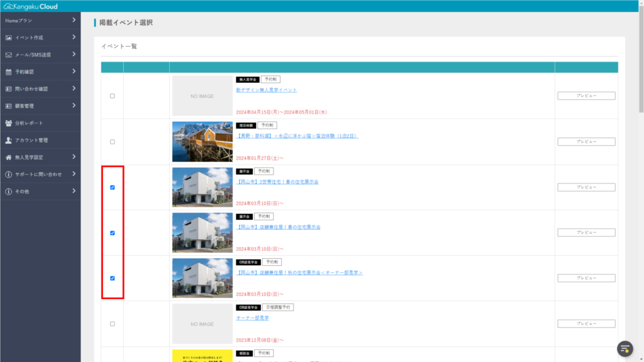The width and height of the screenshot is (644, 362).
Task: Open the イベント作成 menu label
Action: click(x=29, y=38)
